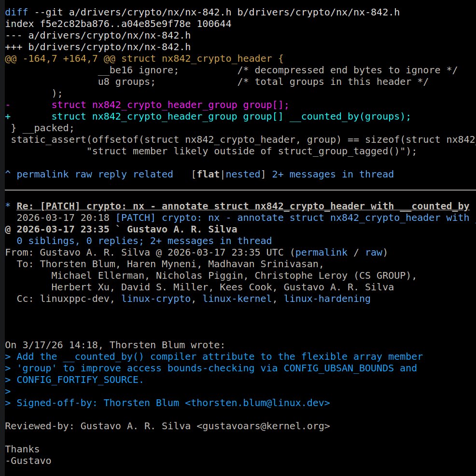Click the 'struct member likely outside' string line
Screen dimensions: 476x476
pyautogui.click(x=252, y=151)
